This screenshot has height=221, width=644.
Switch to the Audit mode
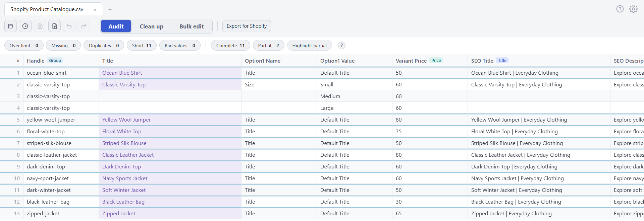tap(116, 26)
